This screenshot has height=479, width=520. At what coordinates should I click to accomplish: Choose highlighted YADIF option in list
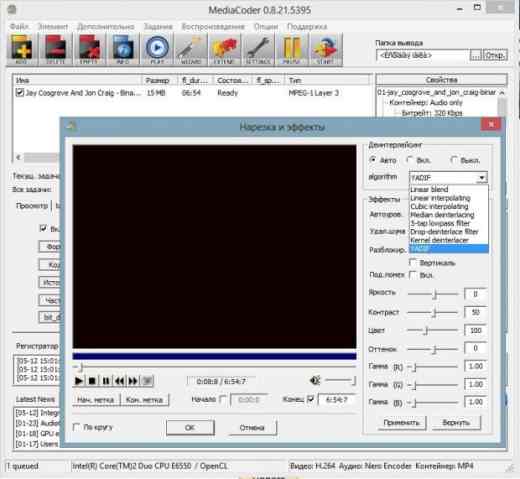(x=449, y=249)
